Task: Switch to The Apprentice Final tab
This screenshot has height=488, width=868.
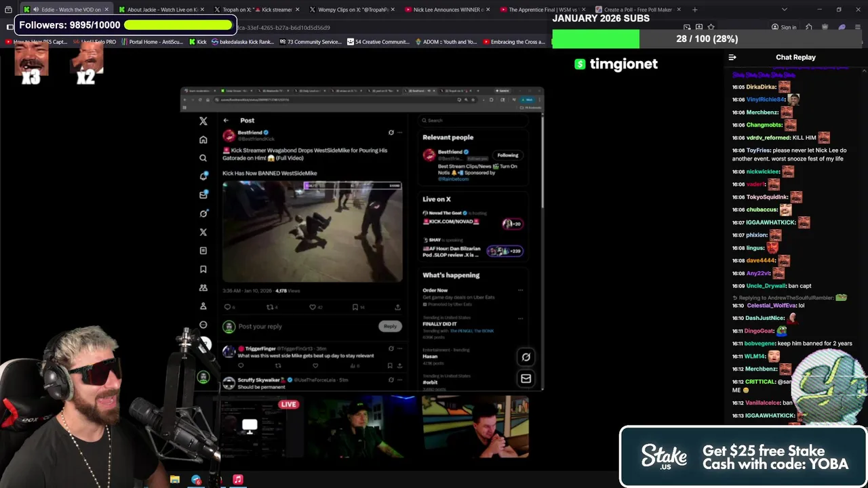Action: click(x=542, y=9)
